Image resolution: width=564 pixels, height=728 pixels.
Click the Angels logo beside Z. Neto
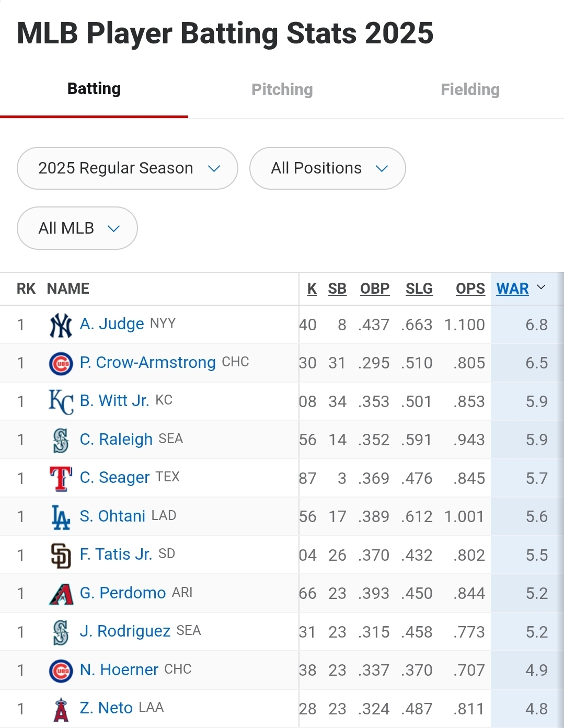tap(61, 709)
